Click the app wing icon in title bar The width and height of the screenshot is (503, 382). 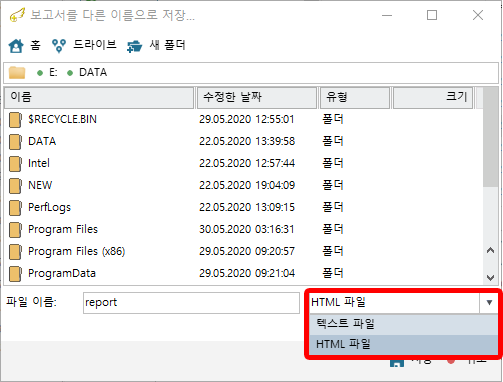[x=17, y=15]
